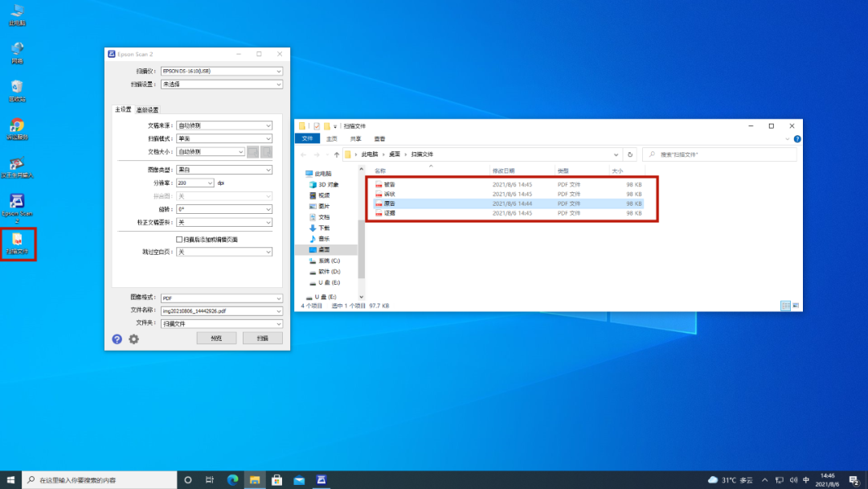Open 此电脑 desktop icon
Screen dimensions: 868x489
click(x=17, y=15)
